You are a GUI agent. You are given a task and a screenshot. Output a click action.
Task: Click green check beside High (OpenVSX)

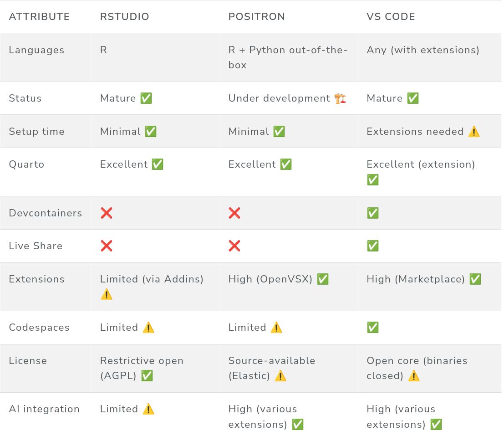(323, 279)
